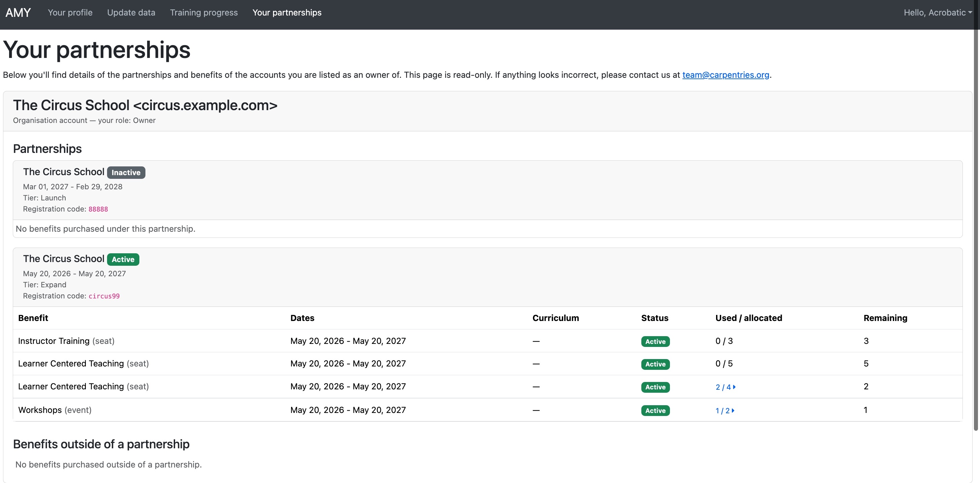Click the Dates column header
980x483 pixels.
302,318
